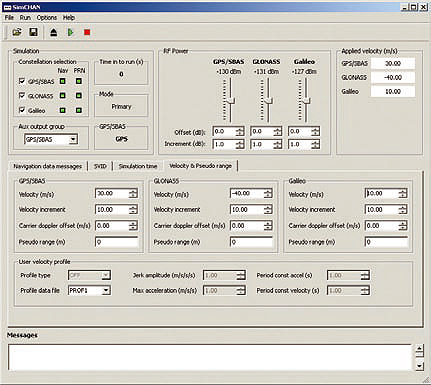
Task: Click the Messages scrollbar down arrow
Action: (x=419, y=366)
